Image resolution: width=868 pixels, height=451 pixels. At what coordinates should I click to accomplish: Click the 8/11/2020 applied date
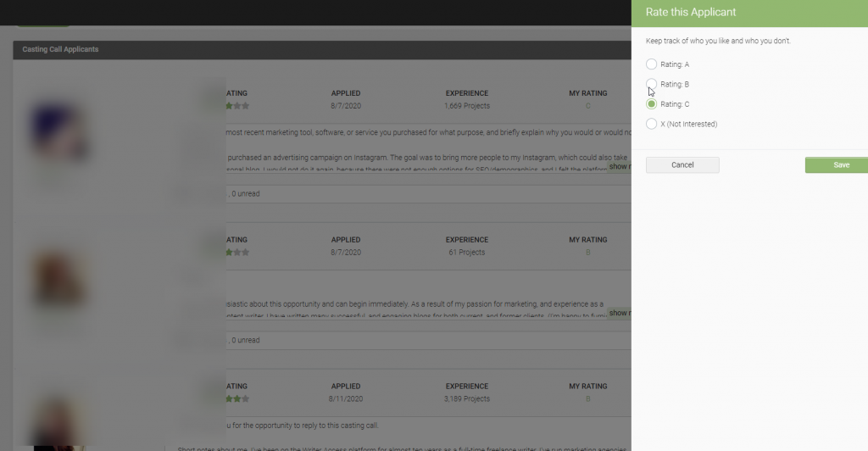click(x=346, y=399)
